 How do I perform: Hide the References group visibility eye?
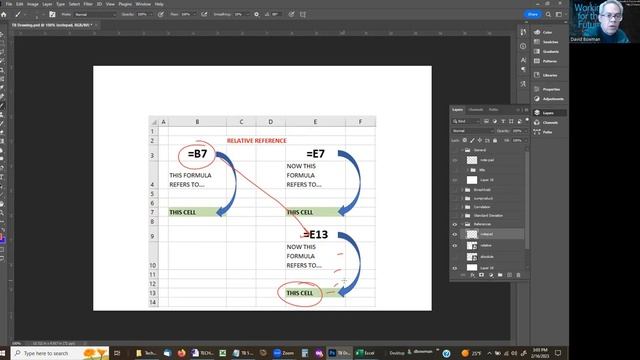[455, 224]
